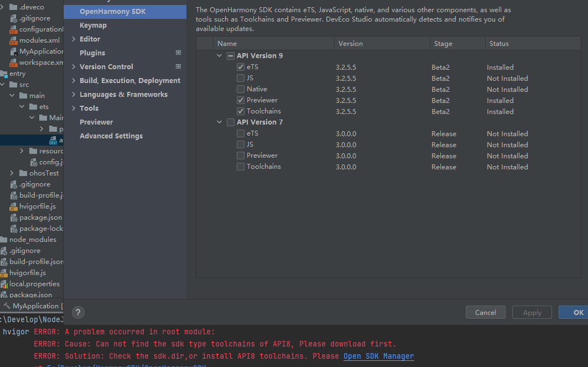Select the modules.xml file icon
Screen dimensions: 588x367
[x=13, y=40]
